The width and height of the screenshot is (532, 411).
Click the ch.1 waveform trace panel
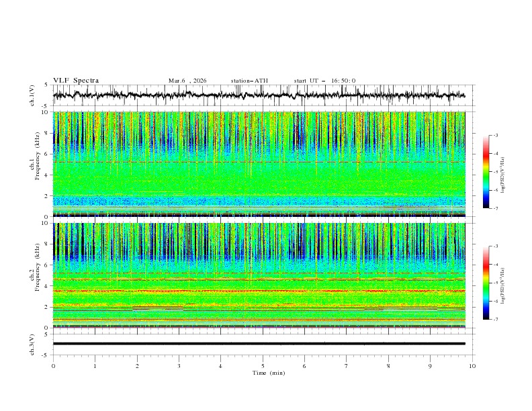pos(262,95)
